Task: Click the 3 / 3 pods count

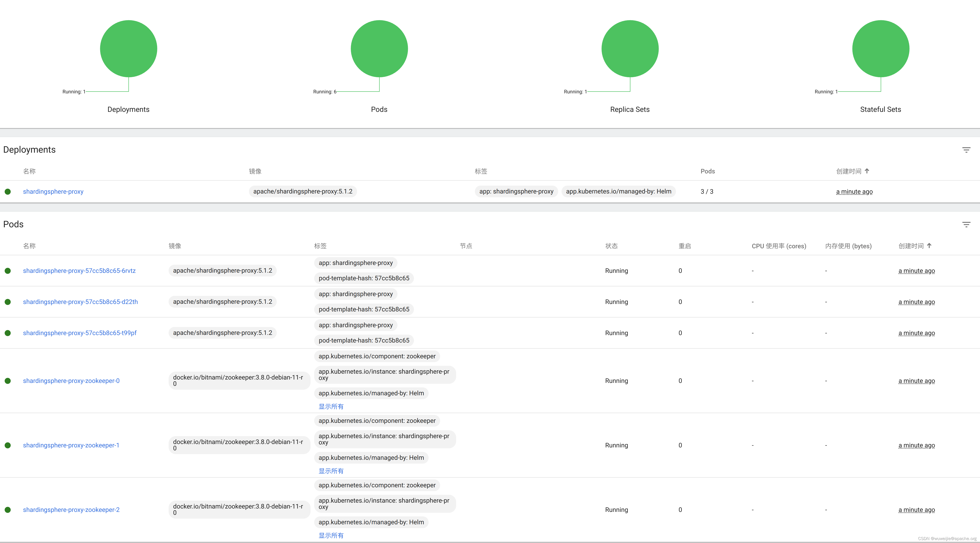Action: click(707, 191)
